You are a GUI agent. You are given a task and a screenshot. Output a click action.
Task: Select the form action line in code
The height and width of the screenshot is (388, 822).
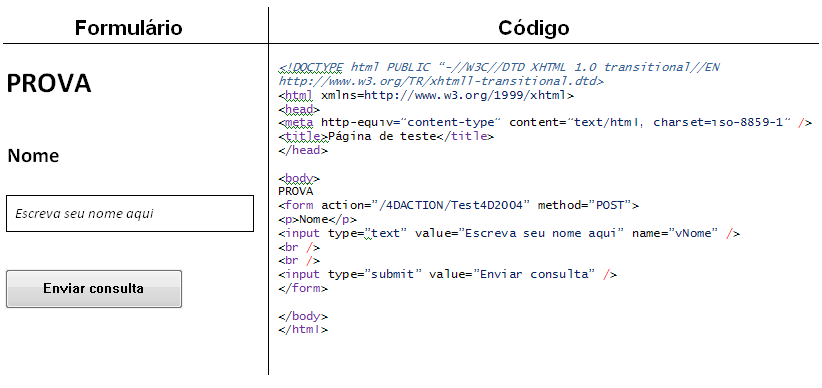(x=459, y=205)
